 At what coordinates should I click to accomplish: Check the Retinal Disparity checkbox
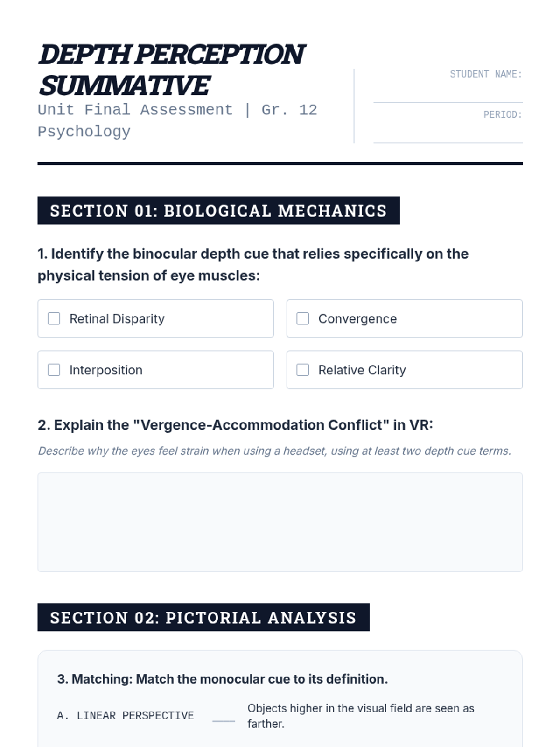[54, 318]
